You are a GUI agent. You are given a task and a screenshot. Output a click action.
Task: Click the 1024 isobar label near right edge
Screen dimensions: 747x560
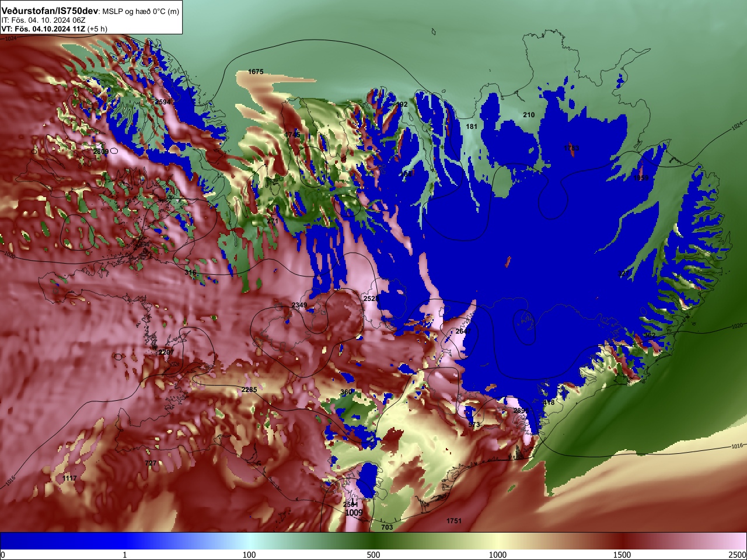(737, 125)
